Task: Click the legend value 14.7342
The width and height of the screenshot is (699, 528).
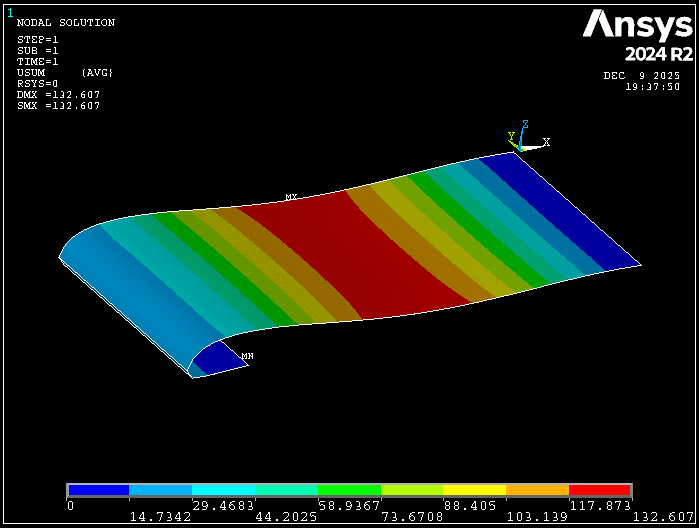Action: pos(160,517)
